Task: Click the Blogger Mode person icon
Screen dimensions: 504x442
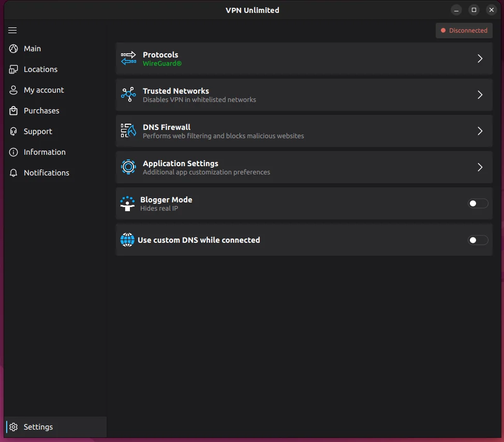Action: click(x=127, y=203)
